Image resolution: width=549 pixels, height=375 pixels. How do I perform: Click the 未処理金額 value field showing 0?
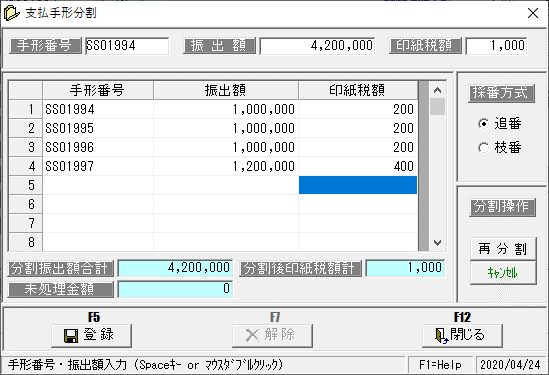pos(175,289)
